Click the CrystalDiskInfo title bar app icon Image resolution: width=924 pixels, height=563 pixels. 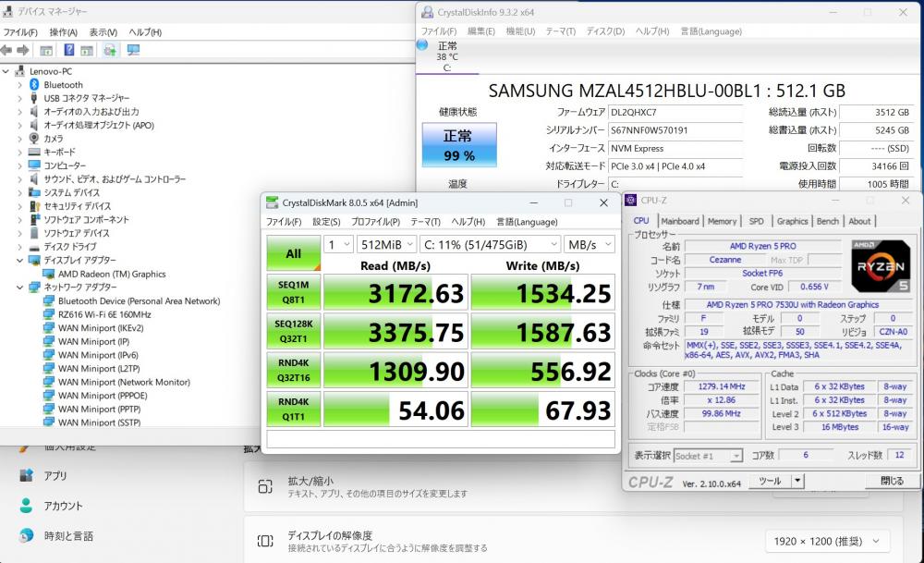coord(427,12)
